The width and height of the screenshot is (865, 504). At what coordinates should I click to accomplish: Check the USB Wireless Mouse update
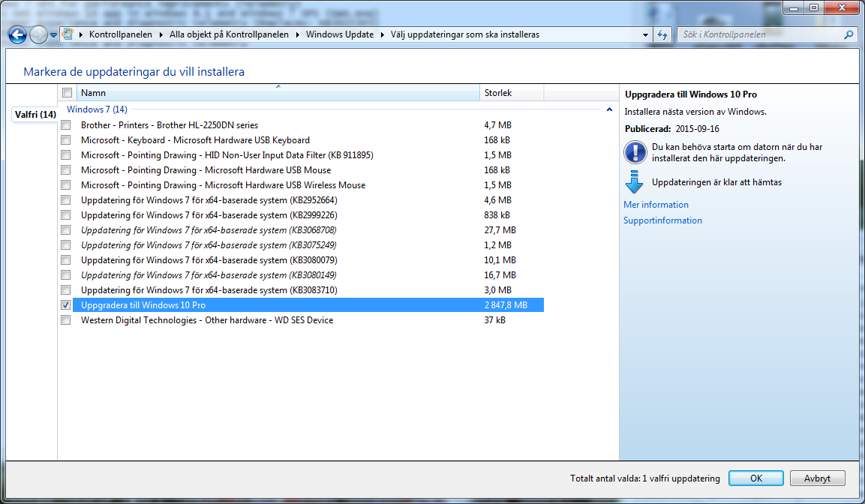click(x=66, y=185)
